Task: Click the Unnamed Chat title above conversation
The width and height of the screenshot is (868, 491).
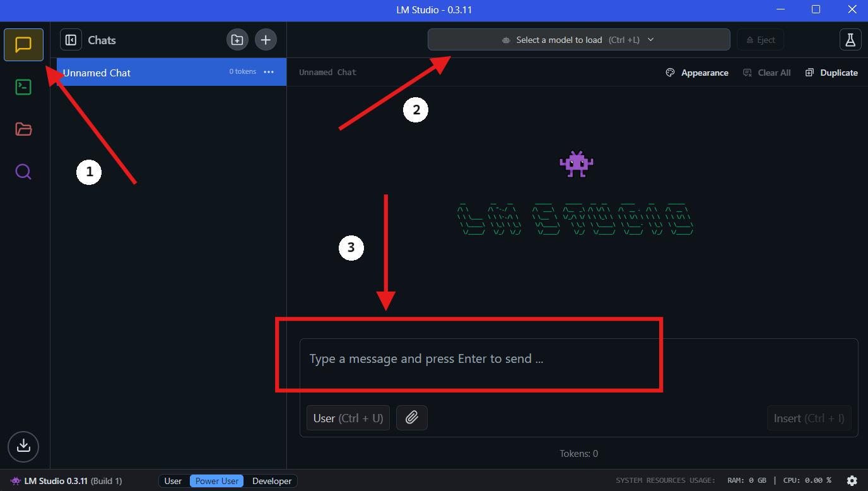Action: (327, 73)
